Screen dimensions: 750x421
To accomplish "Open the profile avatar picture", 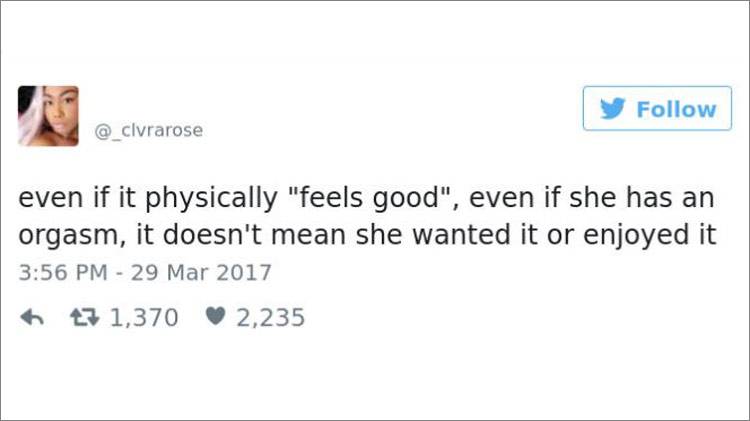I will coord(48,116).
